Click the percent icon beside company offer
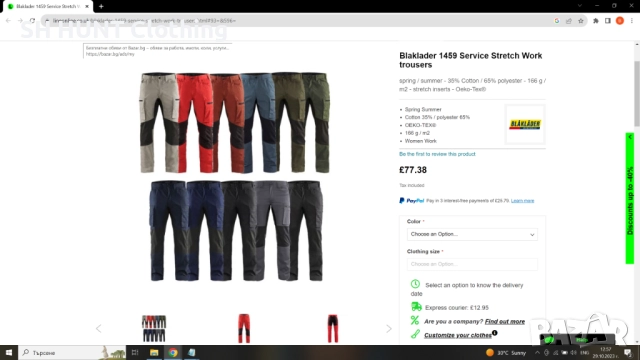The width and height of the screenshot is (640, 360). click(x=415, y=320)
